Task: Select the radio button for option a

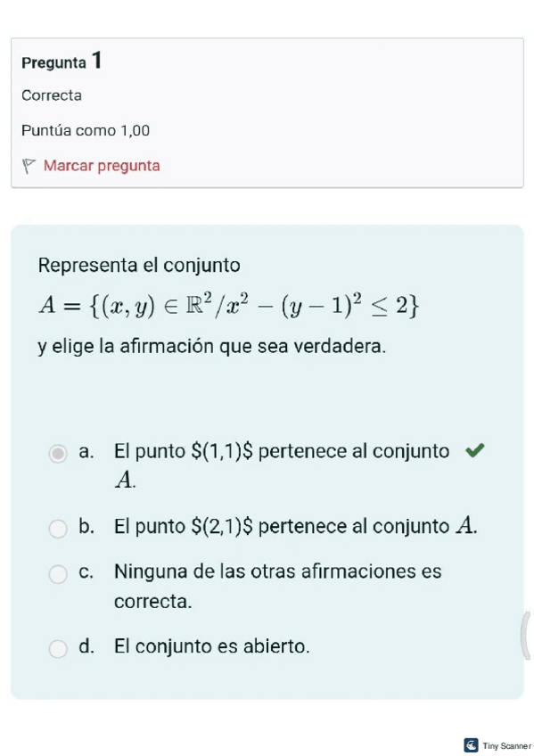Action: [58, 453]
